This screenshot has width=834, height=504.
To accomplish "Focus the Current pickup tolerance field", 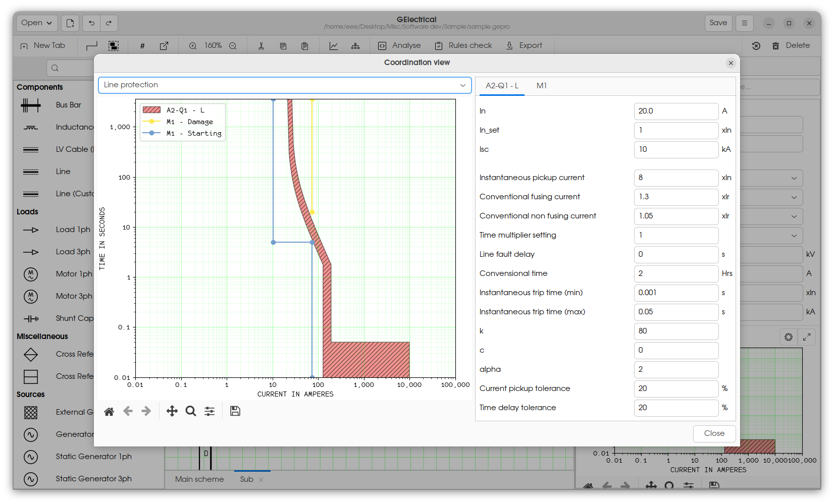I will coord(676,389).
